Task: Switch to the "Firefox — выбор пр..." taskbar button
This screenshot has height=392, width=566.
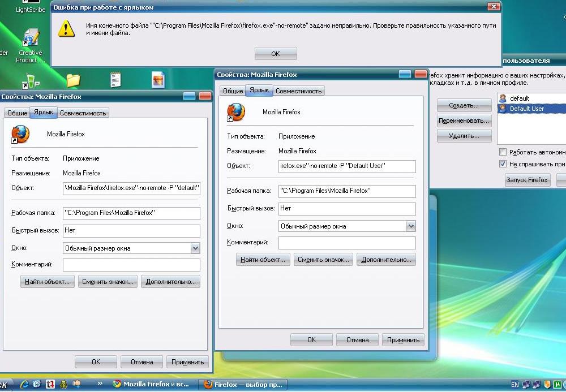Action: pos(244,385)
